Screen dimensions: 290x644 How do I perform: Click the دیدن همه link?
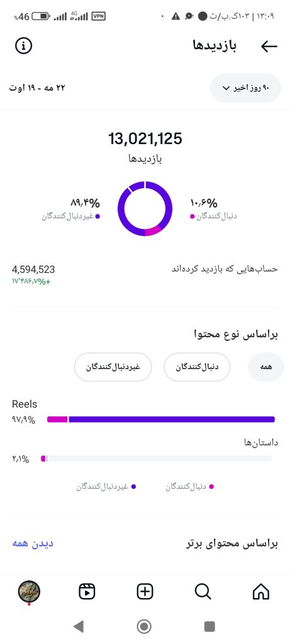pyautogui.click(x=33, y=543)
